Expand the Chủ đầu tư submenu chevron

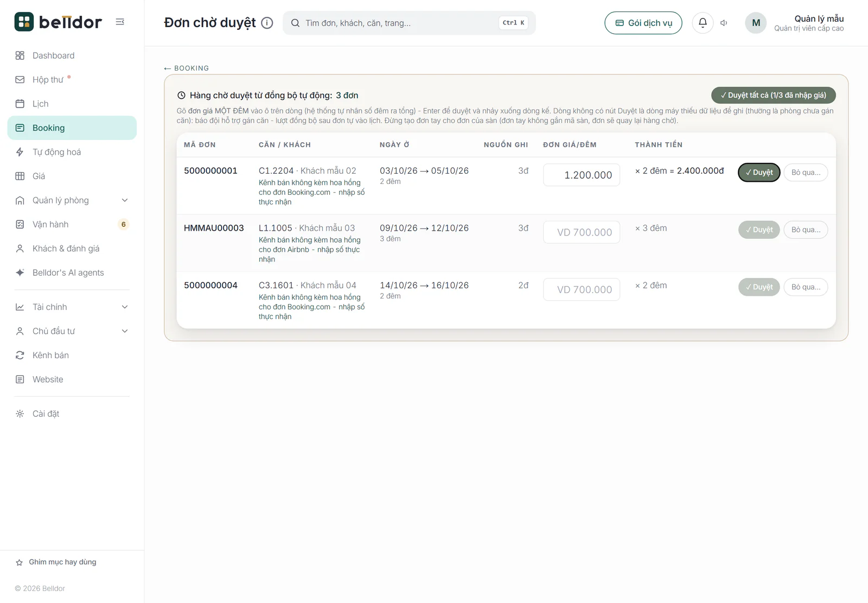pyautogui.click(x=125, y=331)
